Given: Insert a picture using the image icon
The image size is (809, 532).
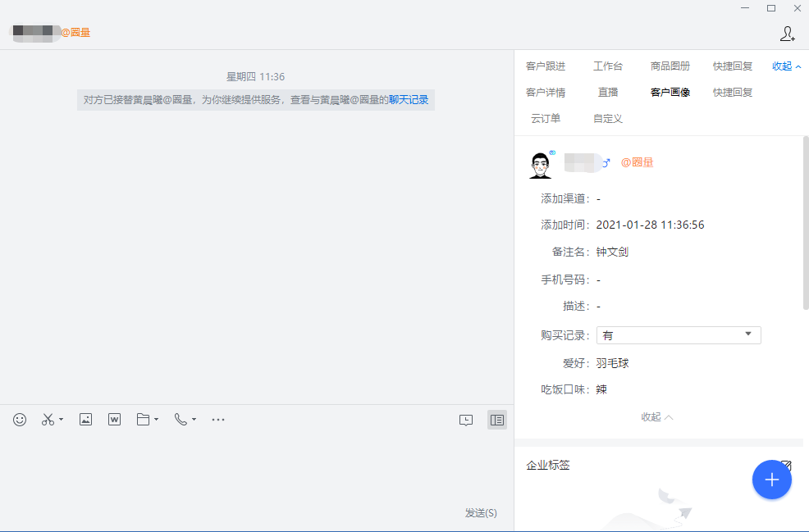Looking at the screenshot, I should click(85, 420).
